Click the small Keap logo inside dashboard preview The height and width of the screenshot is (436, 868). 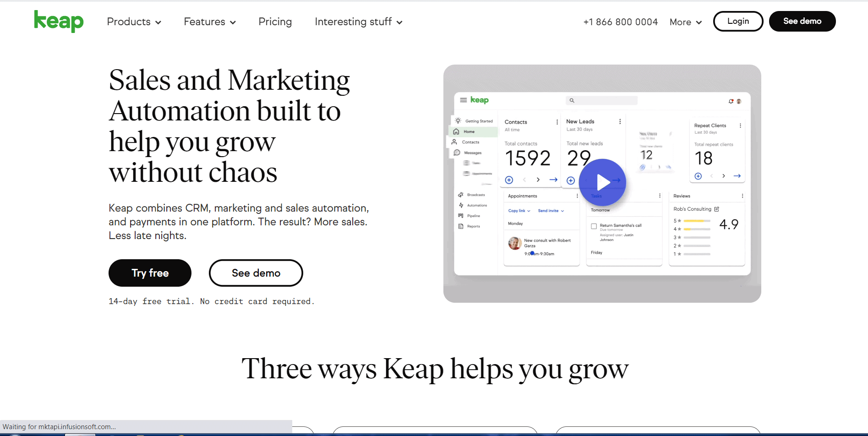point(480,100)
